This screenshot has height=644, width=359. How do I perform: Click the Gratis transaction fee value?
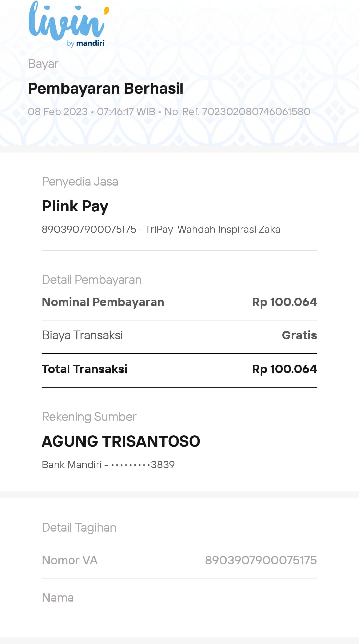(299, 335)
